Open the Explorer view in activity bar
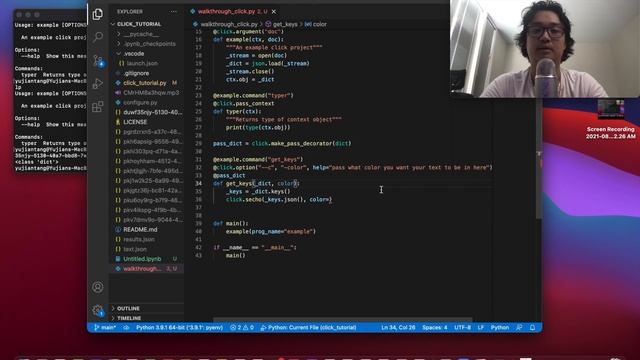 (98, 14)
